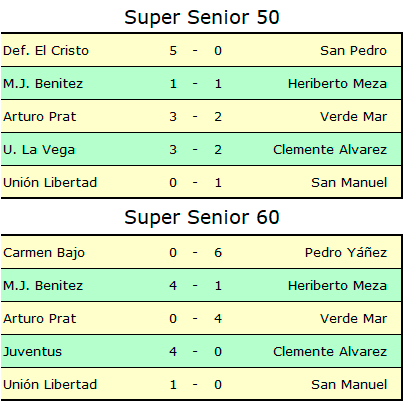Screen dimensions: 403x401
Task: Click Unión Libertad in the 0 - 1 row
Action: pos(50,182)
